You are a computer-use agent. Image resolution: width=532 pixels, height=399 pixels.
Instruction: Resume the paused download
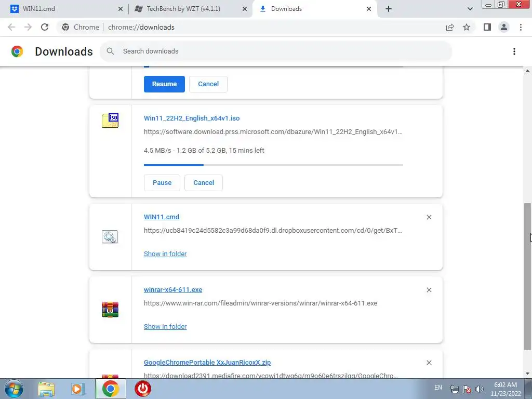(164, 84)
